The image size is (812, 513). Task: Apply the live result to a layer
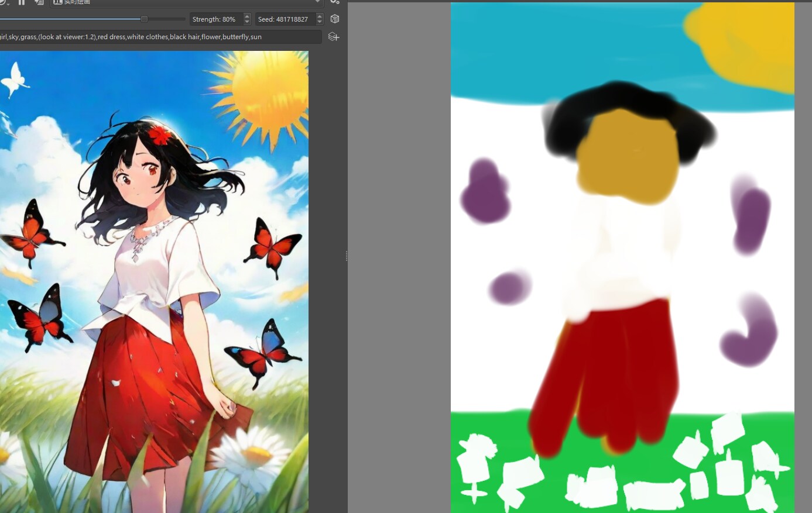click(x=39, y=2)
